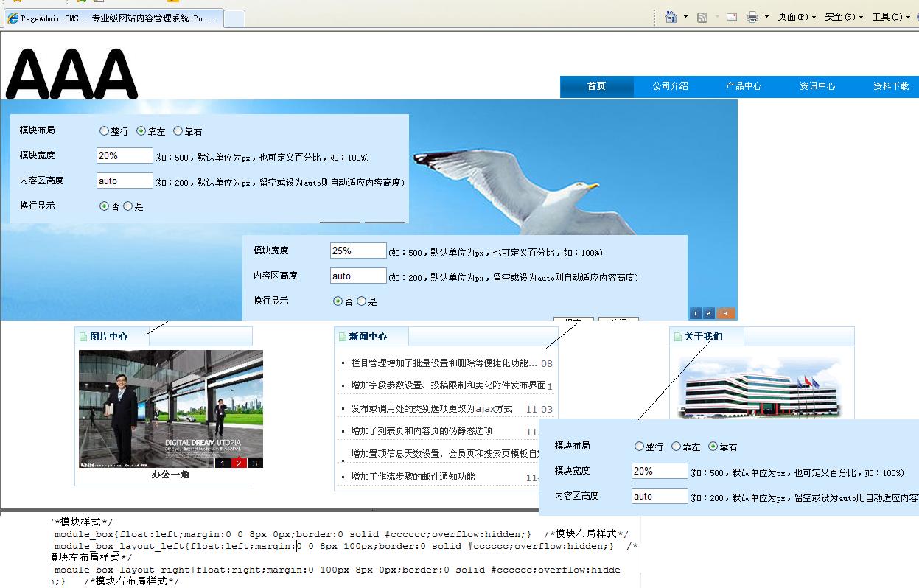919x588 pixels.
Task: Click the page icon beside 图片中心
Action: (x=83, y=337)
